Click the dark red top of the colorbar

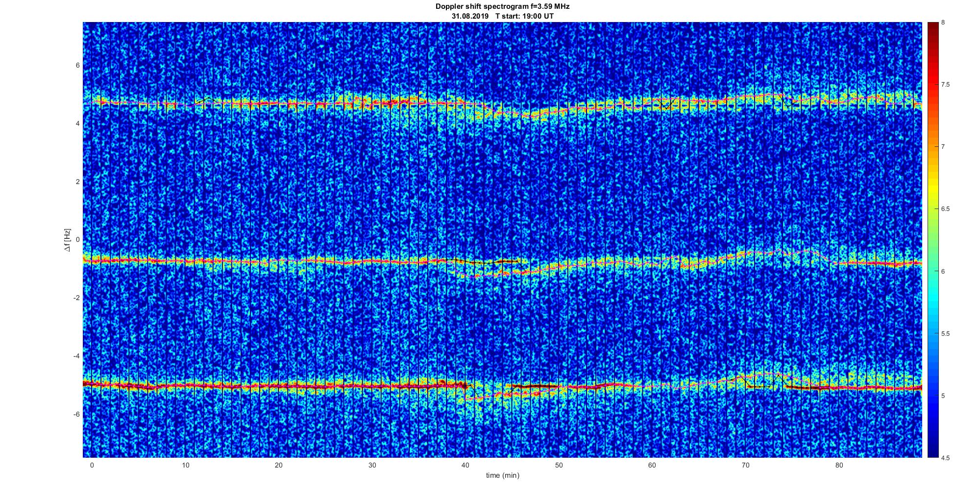pyautogui.click(x=932, y=27)
